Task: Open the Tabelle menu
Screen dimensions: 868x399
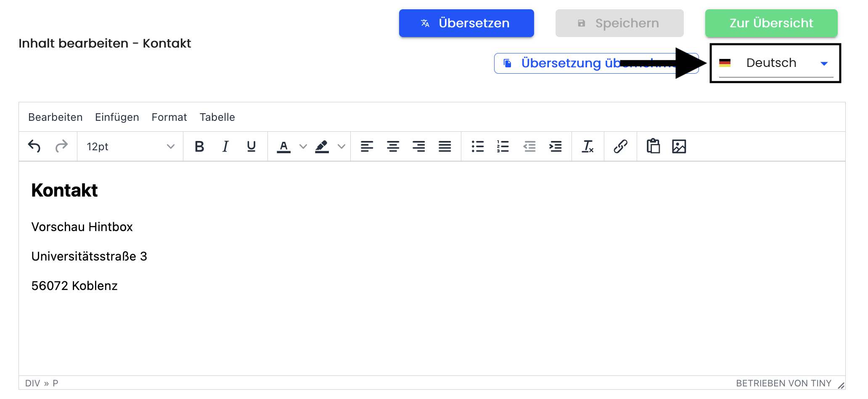Action: coord(217,117)
